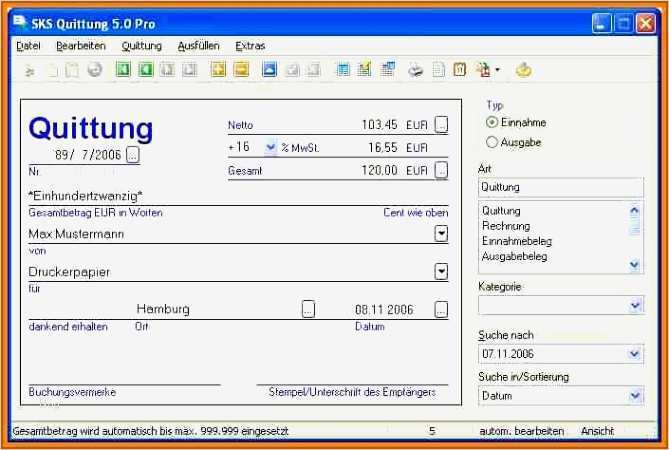Click the round gray undo icon
This screenshot has height=450, width=669.
coord(95,70)
